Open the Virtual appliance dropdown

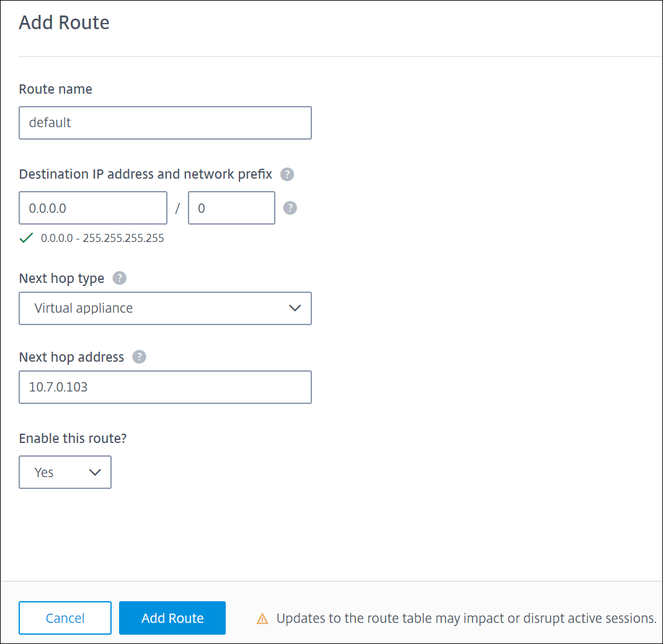click(x=165, y=308)
